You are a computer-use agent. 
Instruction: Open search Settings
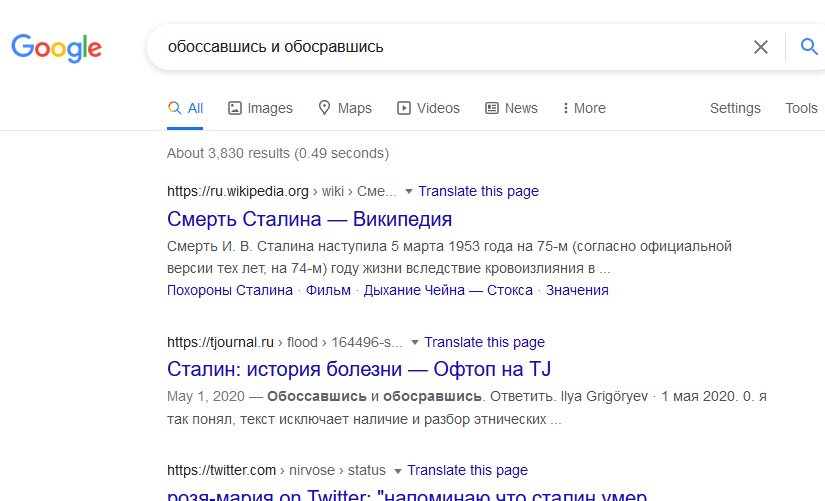(735, 108)
